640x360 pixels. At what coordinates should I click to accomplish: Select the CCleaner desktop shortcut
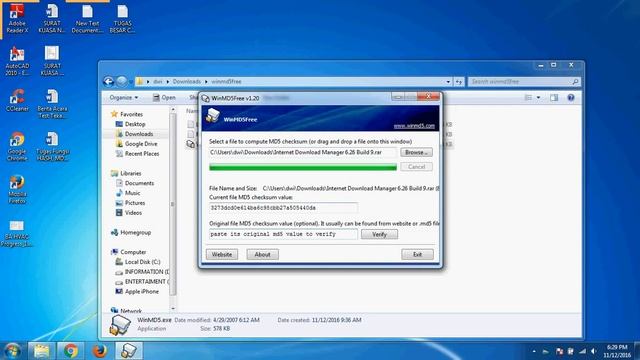coord(17,100)
